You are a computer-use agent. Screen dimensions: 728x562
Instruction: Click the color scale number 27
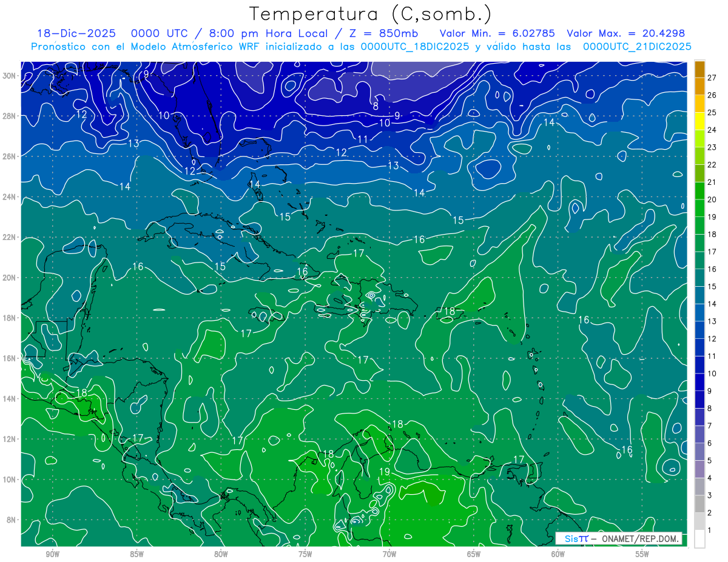[712, 78]
